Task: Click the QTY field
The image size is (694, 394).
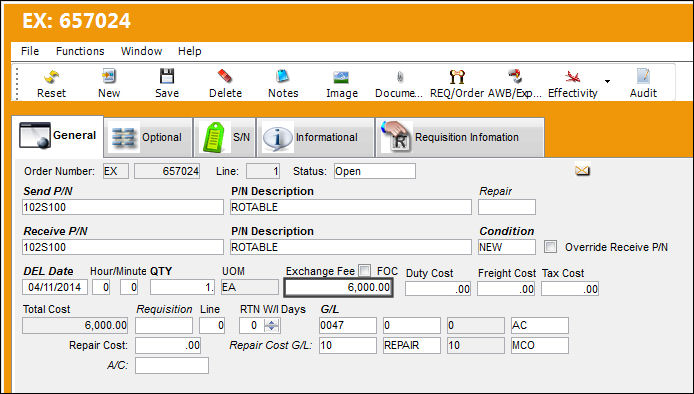Action: [182, 287]
